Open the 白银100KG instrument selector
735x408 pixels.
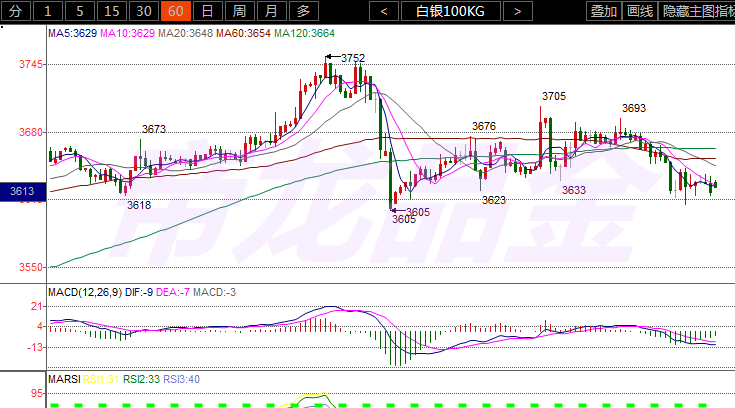tap(450, 12)
